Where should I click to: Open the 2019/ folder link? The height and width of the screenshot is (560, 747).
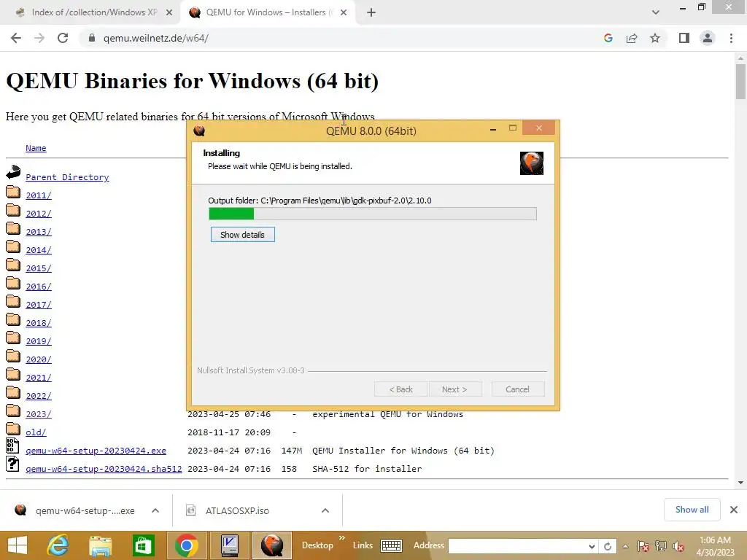[38, 341]
